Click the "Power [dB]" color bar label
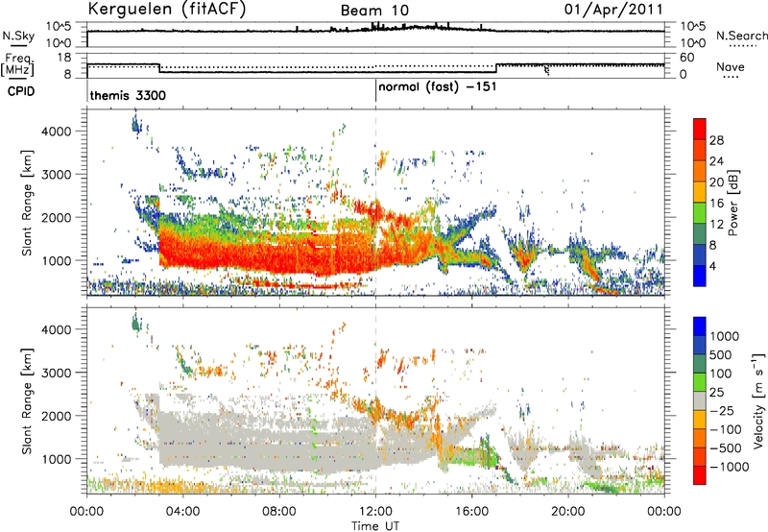Screen dimensions: 768x532 (x=733, y=203)
